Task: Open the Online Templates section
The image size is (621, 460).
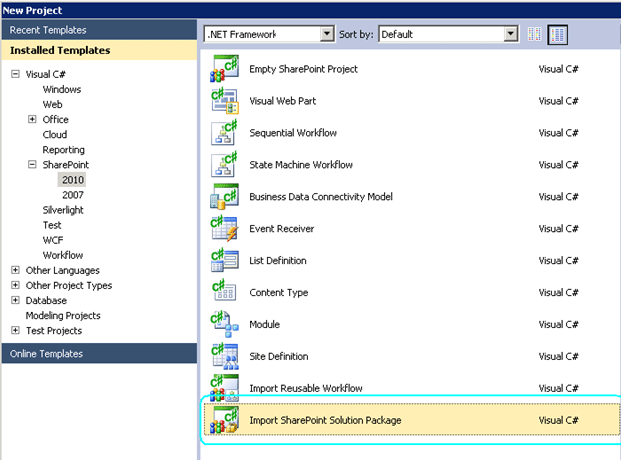Action: pos(99,353)
